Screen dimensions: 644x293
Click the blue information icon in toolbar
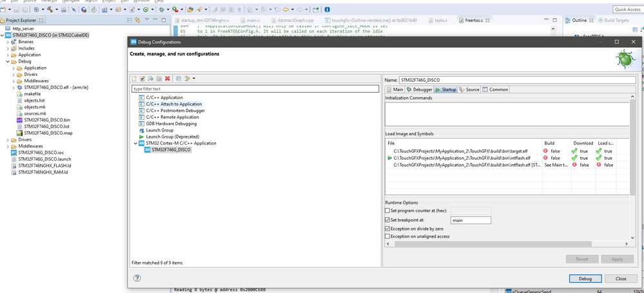click(x=327, y=9)
